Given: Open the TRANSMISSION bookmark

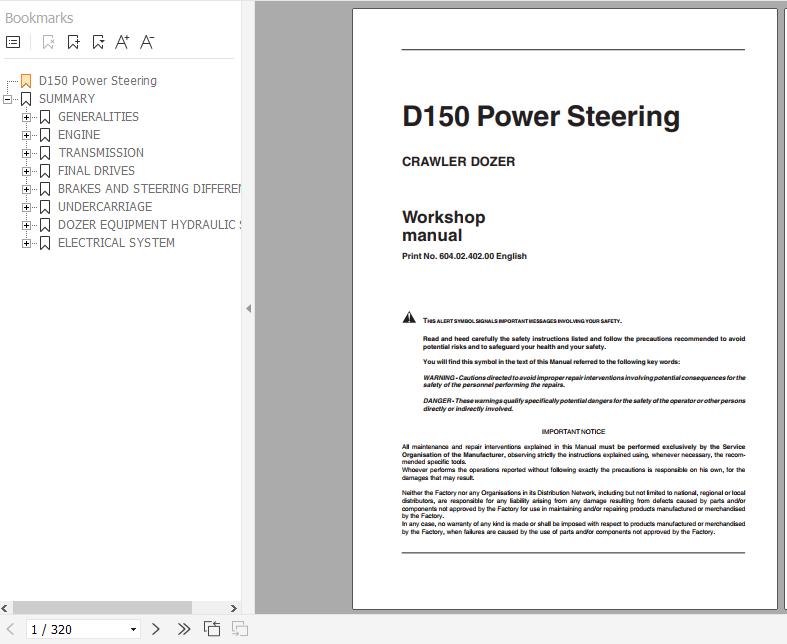Looking at the screenshot, I should [101, 153].
